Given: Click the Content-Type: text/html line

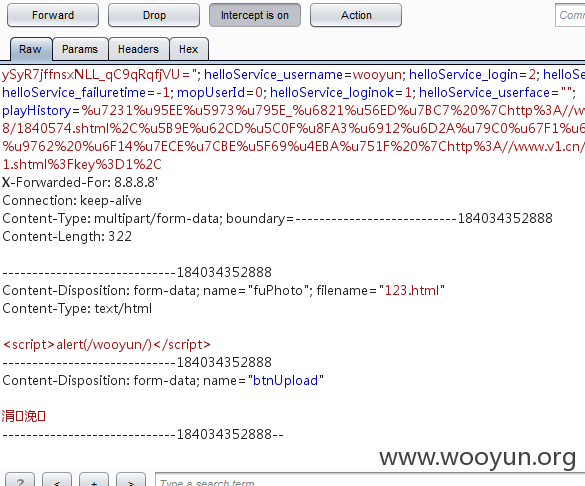Looking at the screenshot, I should tap(77, 308).
